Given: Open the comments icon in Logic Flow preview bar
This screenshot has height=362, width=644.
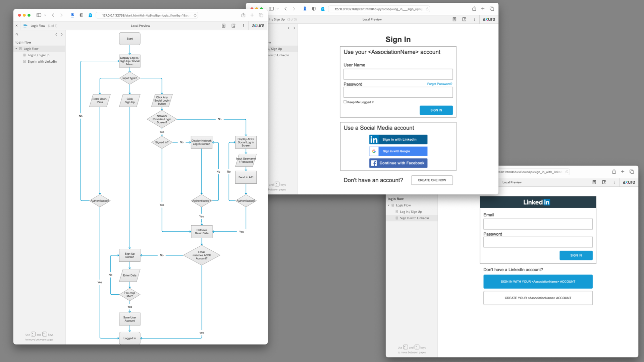Looking at the screenshot, I should pyautogui.click(x=233, y=25).
